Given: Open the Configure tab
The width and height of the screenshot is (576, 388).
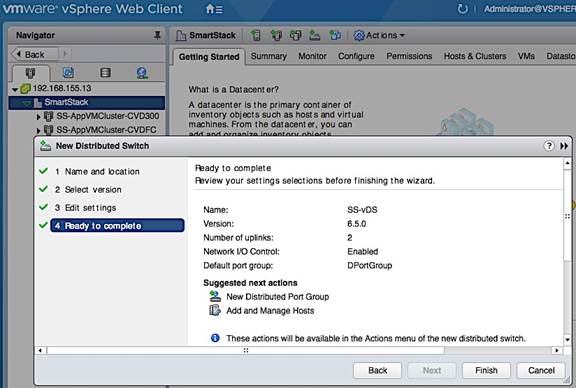Looking at the screenshot, I should pos(356,56).
